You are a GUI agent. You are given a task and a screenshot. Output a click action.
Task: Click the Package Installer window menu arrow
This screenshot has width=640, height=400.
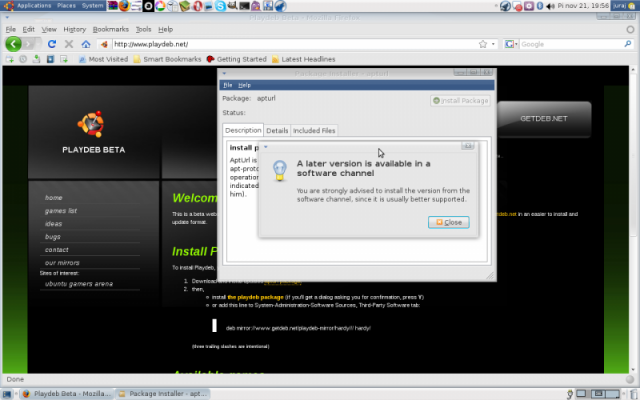pyautogui.click(x=224, y=73)
